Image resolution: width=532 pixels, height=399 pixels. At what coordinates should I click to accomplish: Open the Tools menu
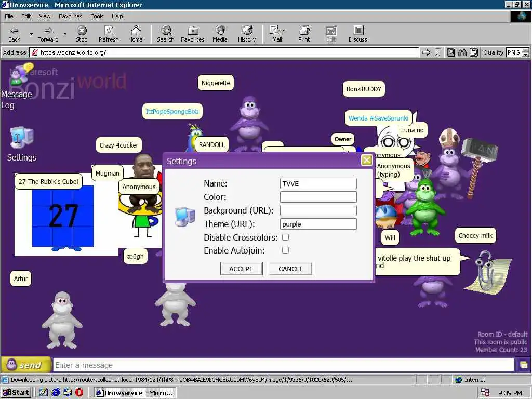point(97,16)
